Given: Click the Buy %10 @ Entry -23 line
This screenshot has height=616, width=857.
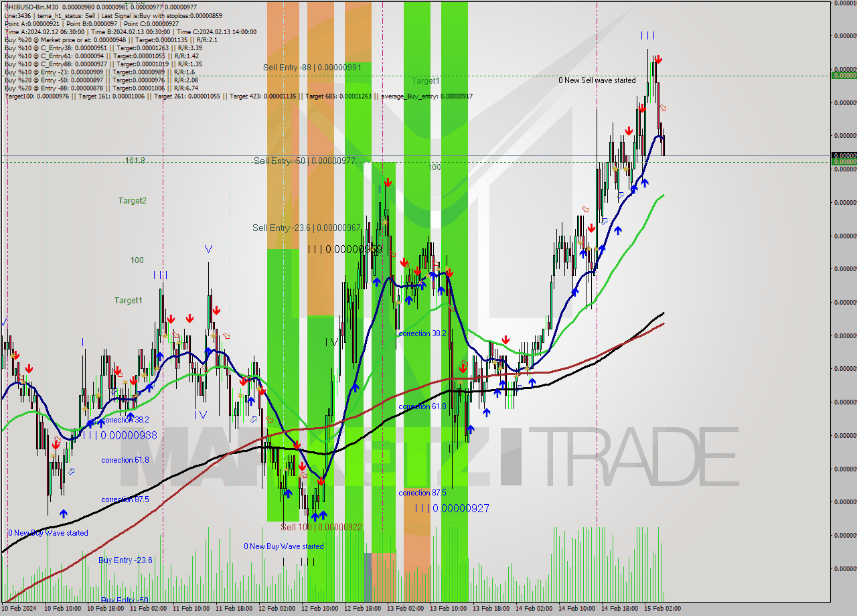Looking at the screenshot, I should tap(99, 72).
